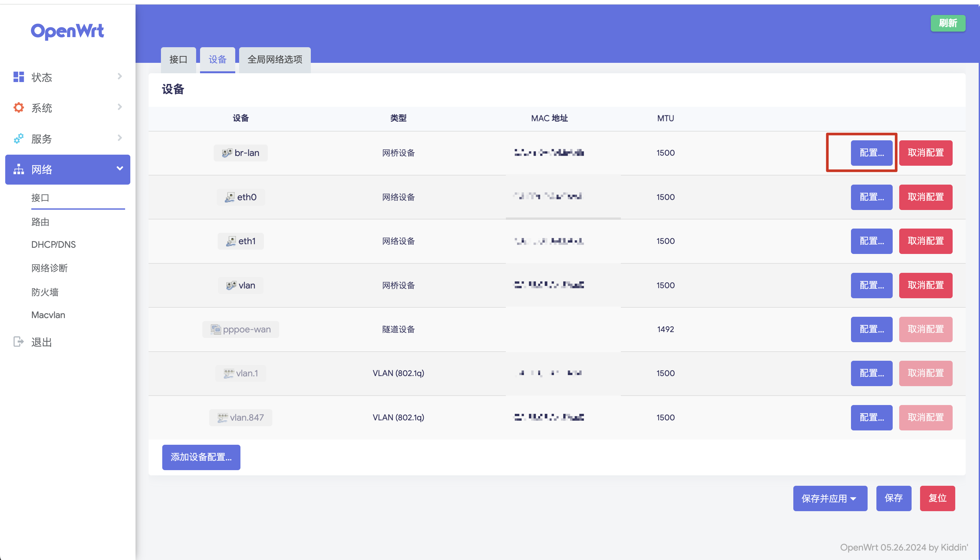This screenshot has height=560, width=980.
Task: Click the logout door icon
Action: click(x=19, y=342)
